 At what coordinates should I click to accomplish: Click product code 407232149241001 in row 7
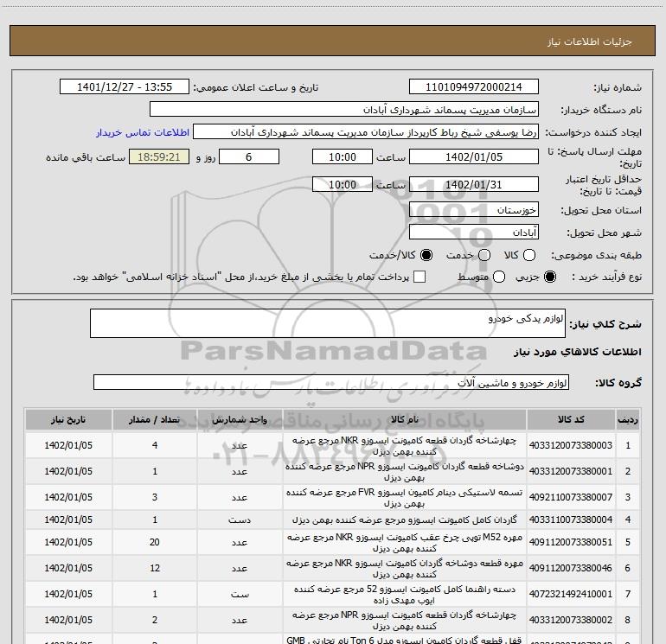571,594
